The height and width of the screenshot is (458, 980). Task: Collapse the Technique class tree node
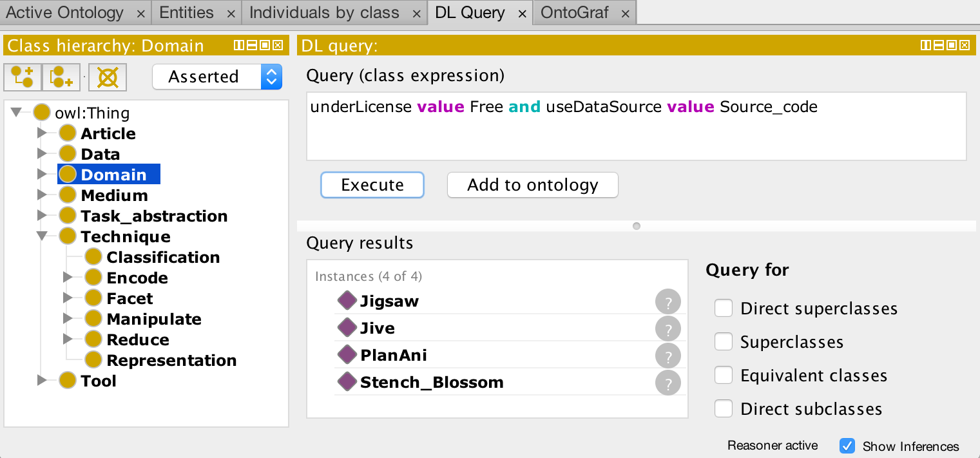tap(43, 236)
